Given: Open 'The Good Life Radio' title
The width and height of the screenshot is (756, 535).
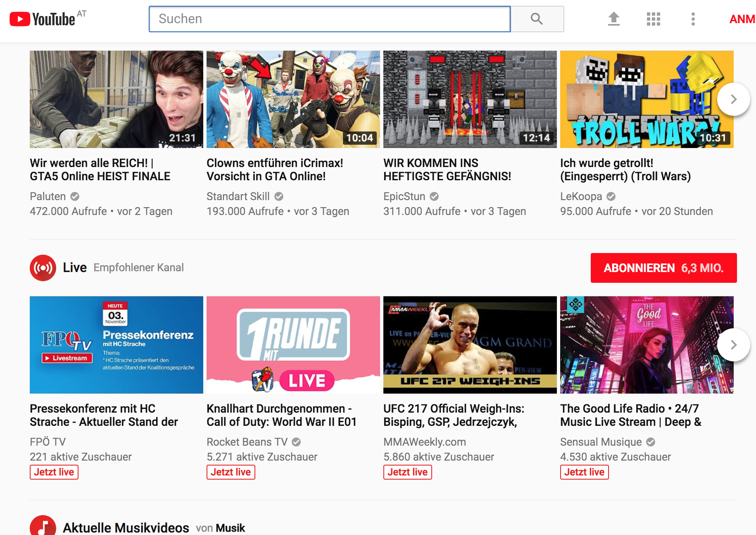Looking at the screenshot, I should [x=631, y=415].
